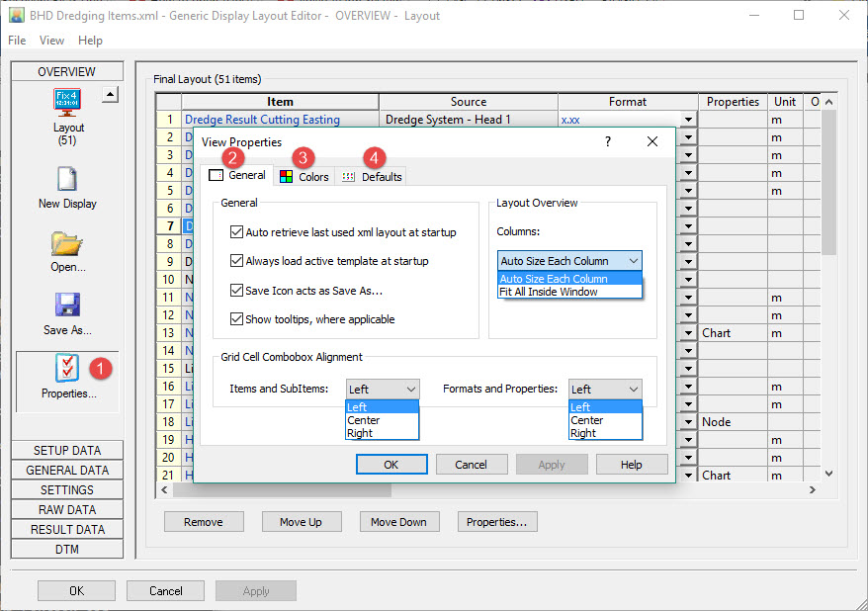The image size is (868, 611).
Task: Expand the Columns Auto Size Each Column combobox
Action: click(x=569, y=261)
